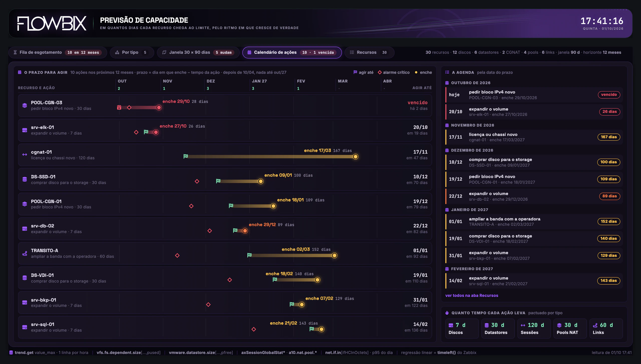Click the 'vencido' status badge in agenda
This screenshot has height=364, width=641.
tap(609, 95)
